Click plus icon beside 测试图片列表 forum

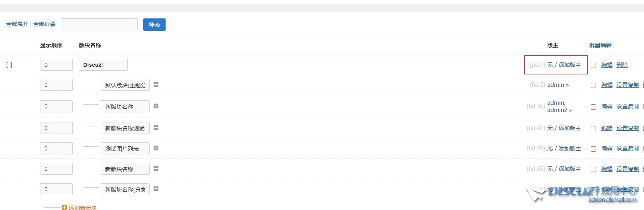pyautogui.click(x=156, y=148)
